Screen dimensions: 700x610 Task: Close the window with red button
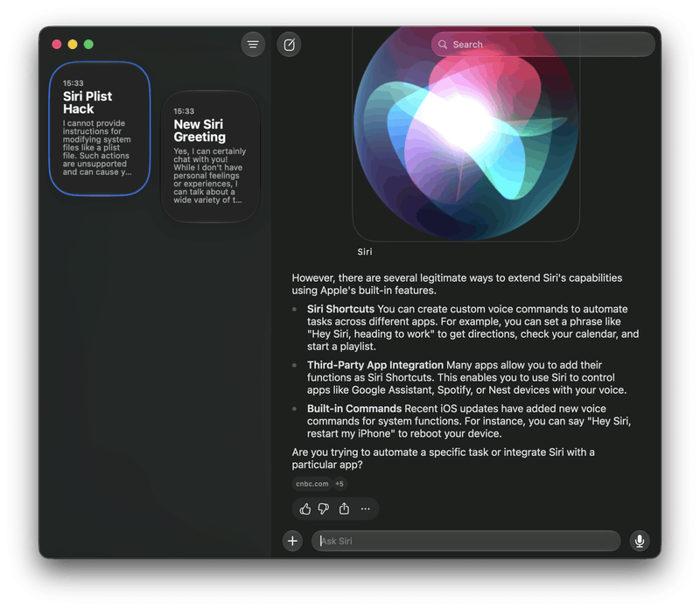coord(57,45)
